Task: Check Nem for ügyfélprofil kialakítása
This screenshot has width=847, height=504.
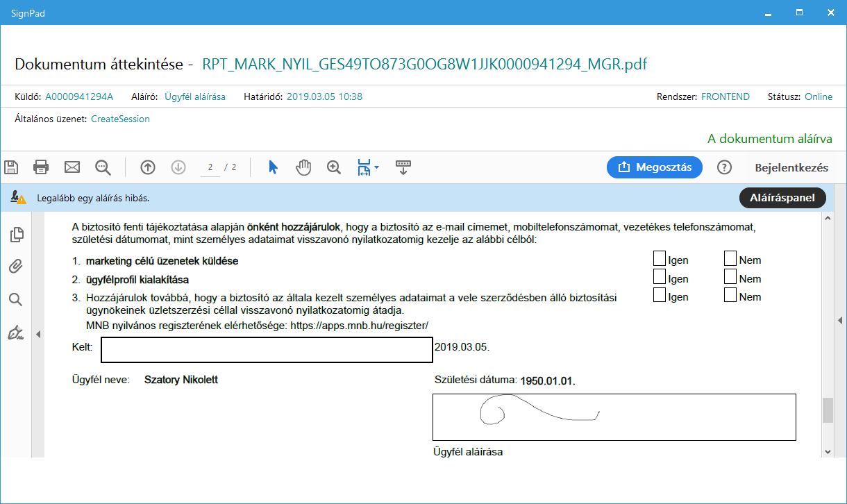Action: (730, 278)
